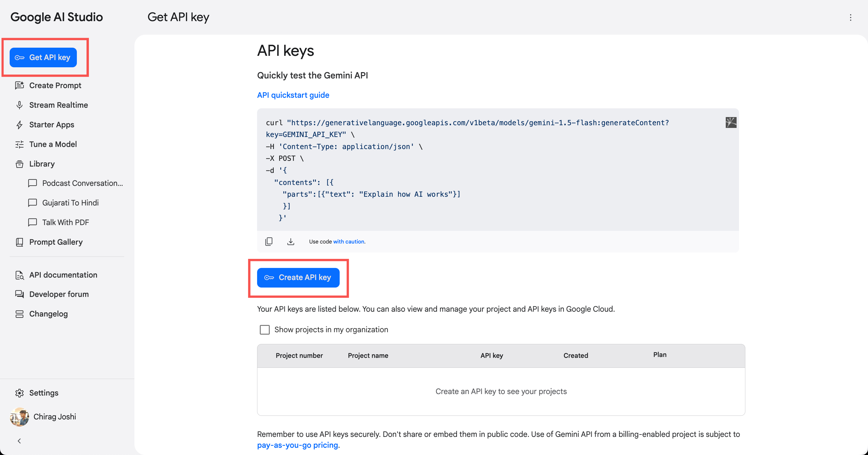
Task: Collapse the left sidebar
Action: click(x=19, y=441)
